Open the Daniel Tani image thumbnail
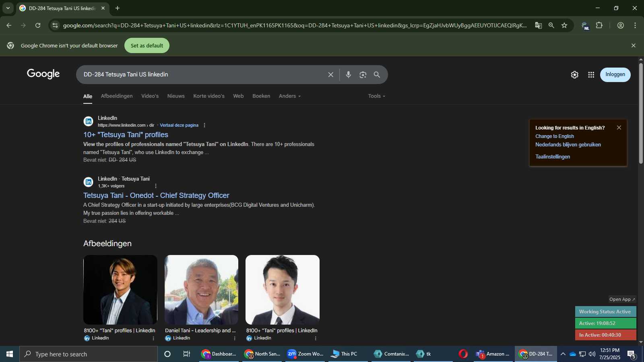Image resolution: width=644 pixels, height=362 pixels. click(x=201, y=290)
